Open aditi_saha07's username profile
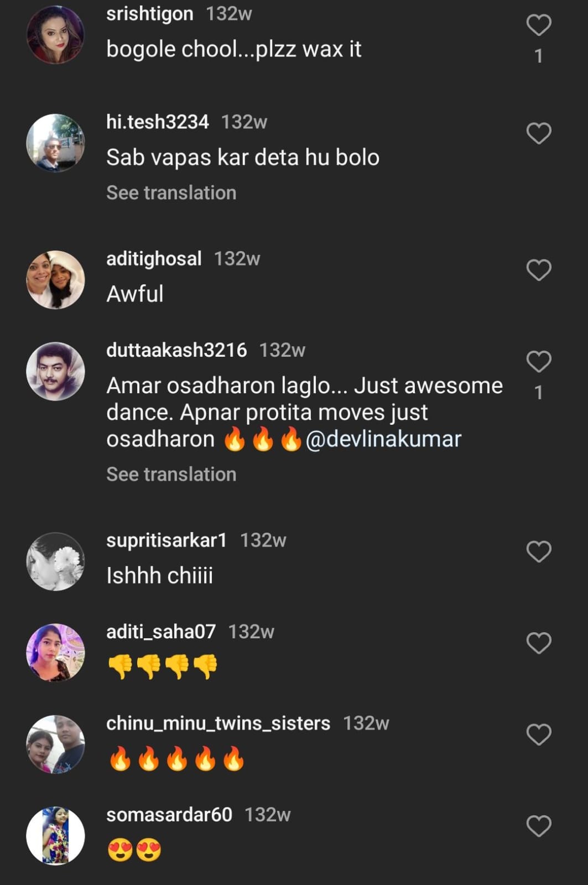The image size is (588, 885). pyautogui.click(x=160, y=632)
